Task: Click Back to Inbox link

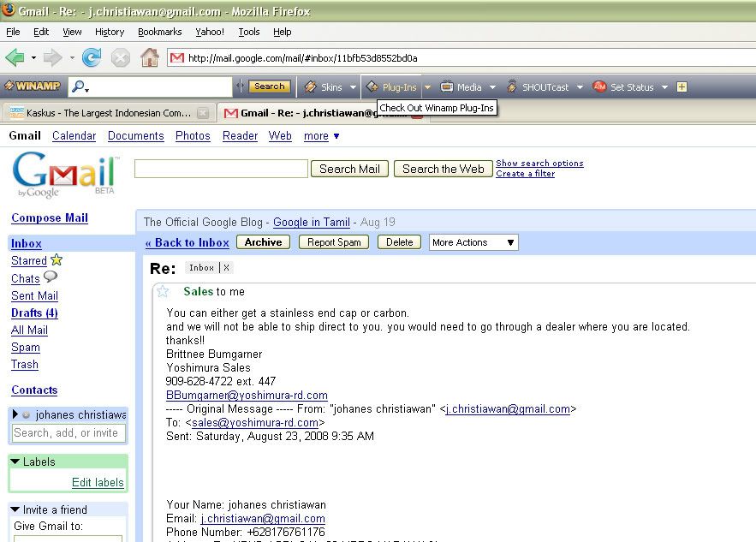Action: point(187,242)
